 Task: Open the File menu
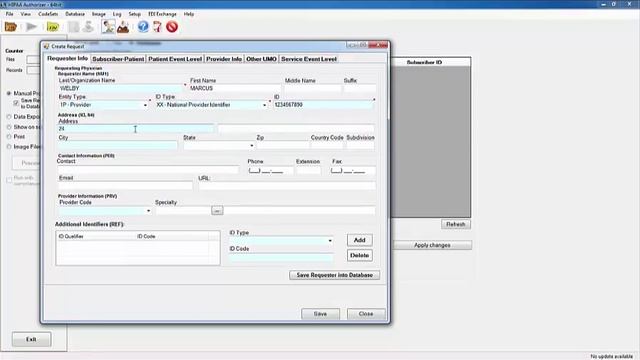pyautogui.click(x=9, y=14)
